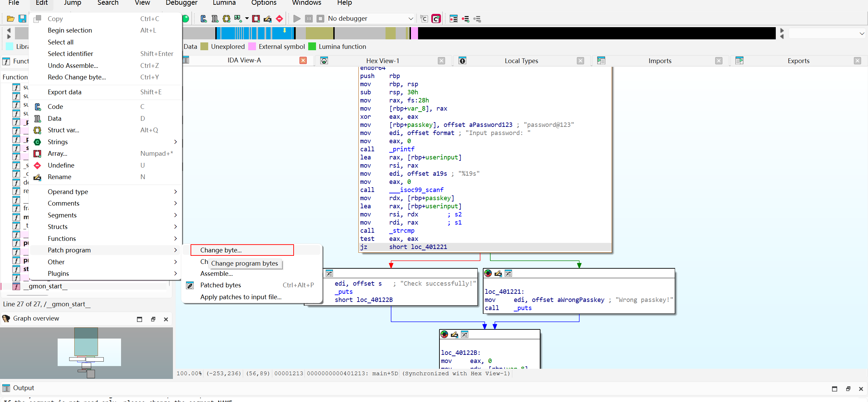Click the Graph overview thumbnail

point(86,353)
